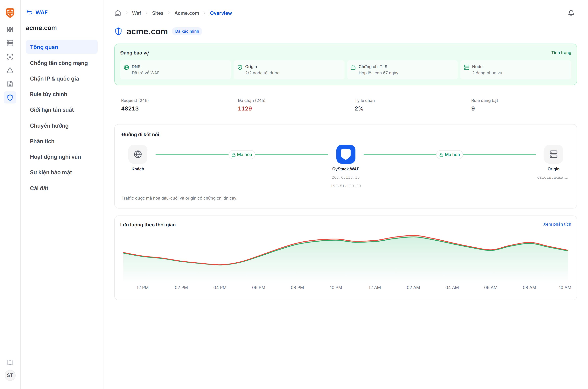
Task: Open Cài đặt menu item
Action: click(62, 188)
